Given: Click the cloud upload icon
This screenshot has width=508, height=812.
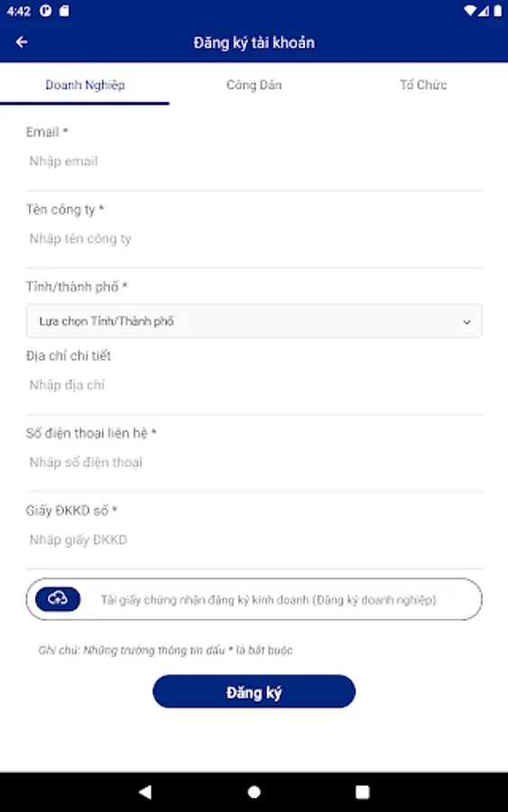Looking at the screenshot, I should tap(58, 599).
